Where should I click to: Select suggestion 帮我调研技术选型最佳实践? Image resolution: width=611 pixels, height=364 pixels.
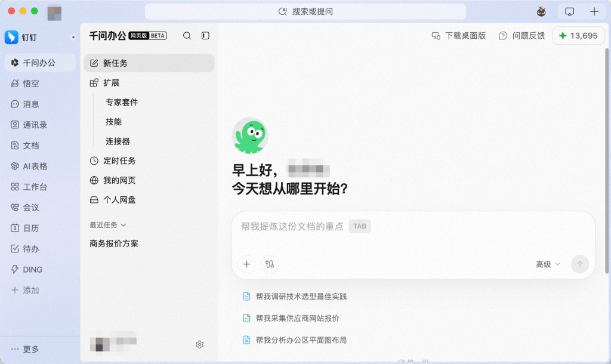[295, 297]
